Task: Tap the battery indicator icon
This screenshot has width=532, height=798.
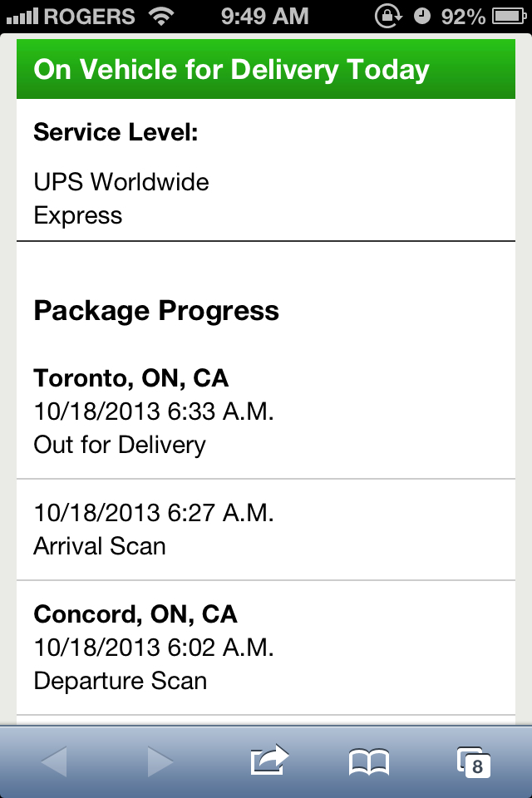Action: [x=509, y=17]
